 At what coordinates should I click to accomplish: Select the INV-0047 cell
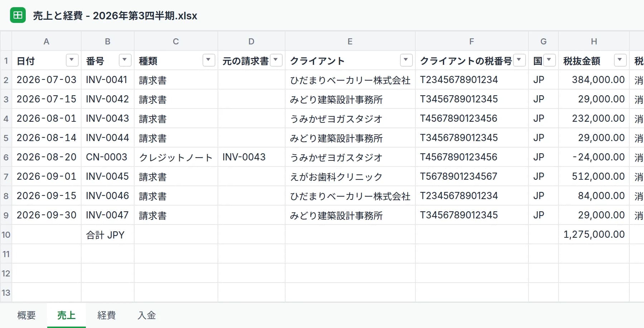coord(108,215)
